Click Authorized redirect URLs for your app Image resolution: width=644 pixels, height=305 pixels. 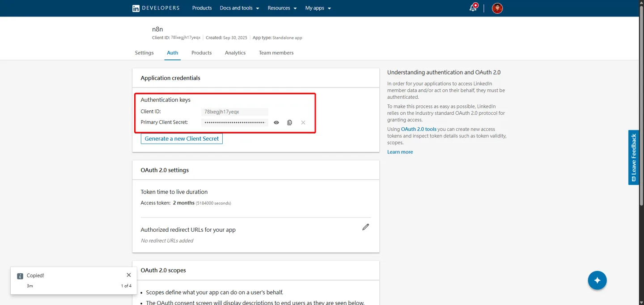coord(188,230)
